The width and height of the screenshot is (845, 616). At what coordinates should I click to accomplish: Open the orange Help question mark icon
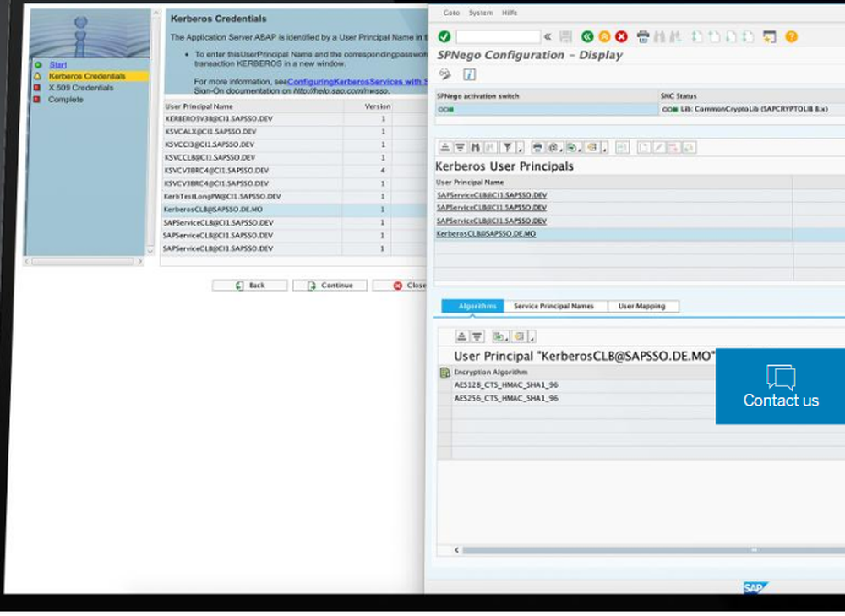[x=791, y=36]
